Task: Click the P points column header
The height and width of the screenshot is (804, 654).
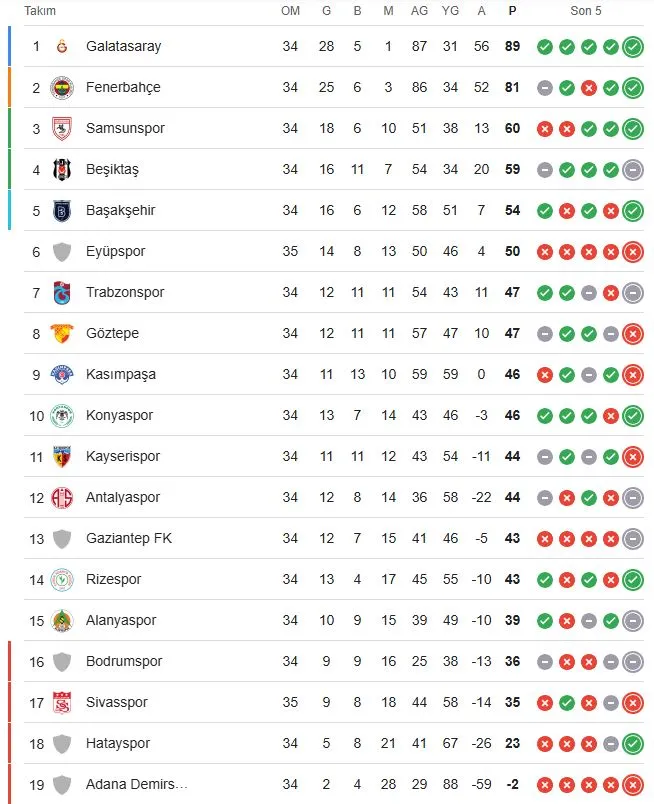Action: [x=512, y=11]
